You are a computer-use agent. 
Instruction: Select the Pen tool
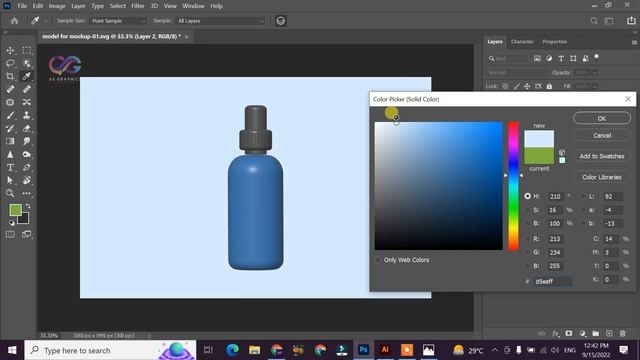[x=27, y=167]
